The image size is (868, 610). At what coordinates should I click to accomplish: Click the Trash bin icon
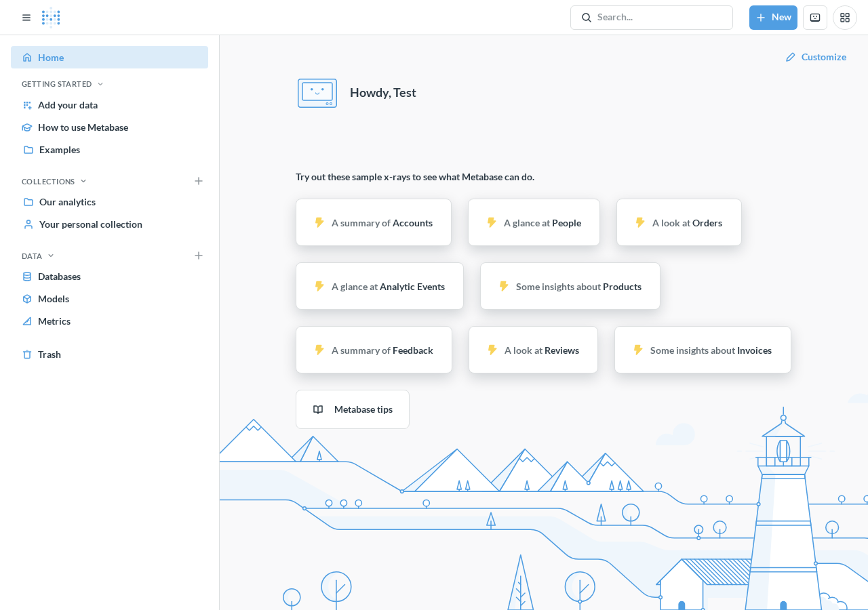pos(27,354)
